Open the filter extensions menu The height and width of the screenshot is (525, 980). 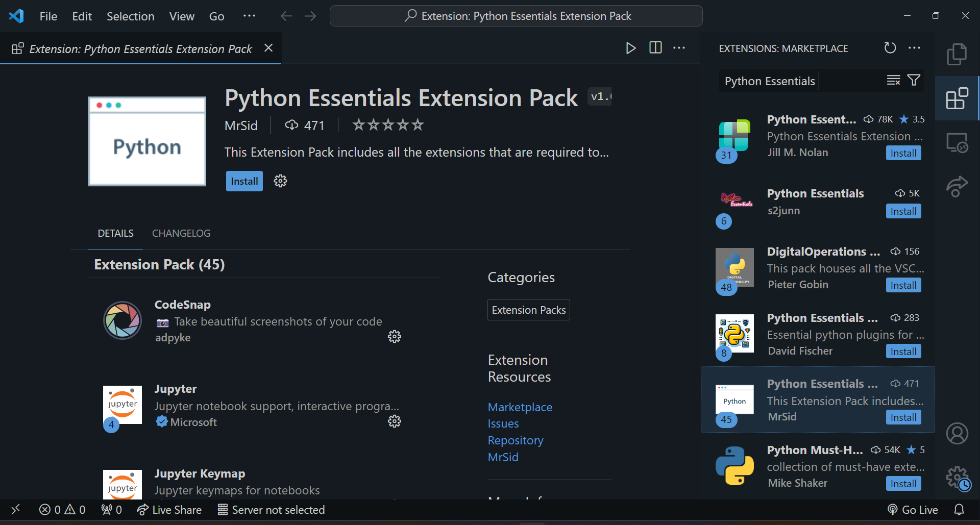coord(914,80)
